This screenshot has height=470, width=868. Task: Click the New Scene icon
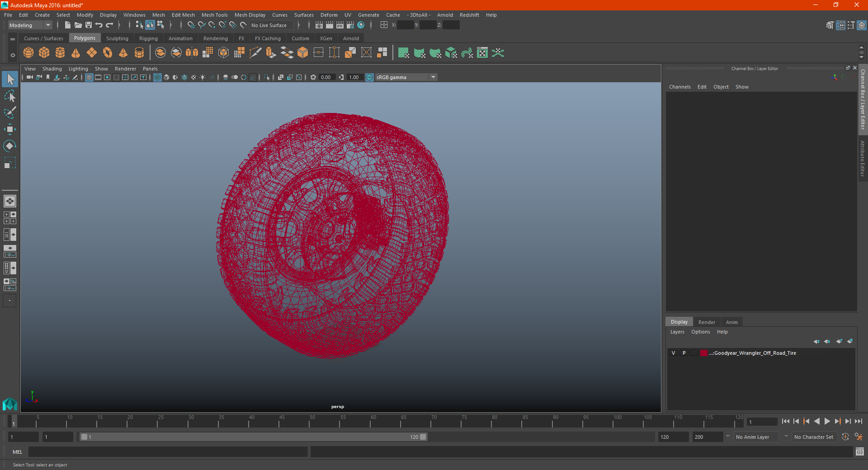(67, 25)
